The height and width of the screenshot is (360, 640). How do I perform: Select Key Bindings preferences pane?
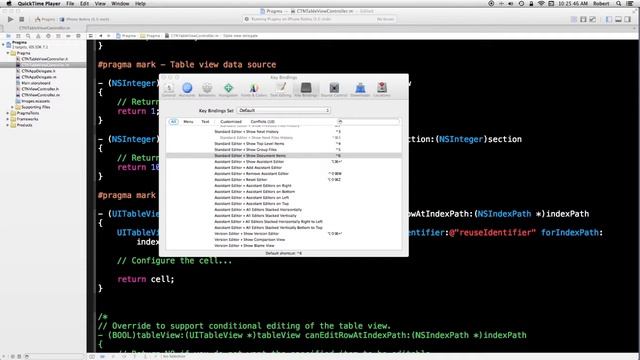pos(306,90)
